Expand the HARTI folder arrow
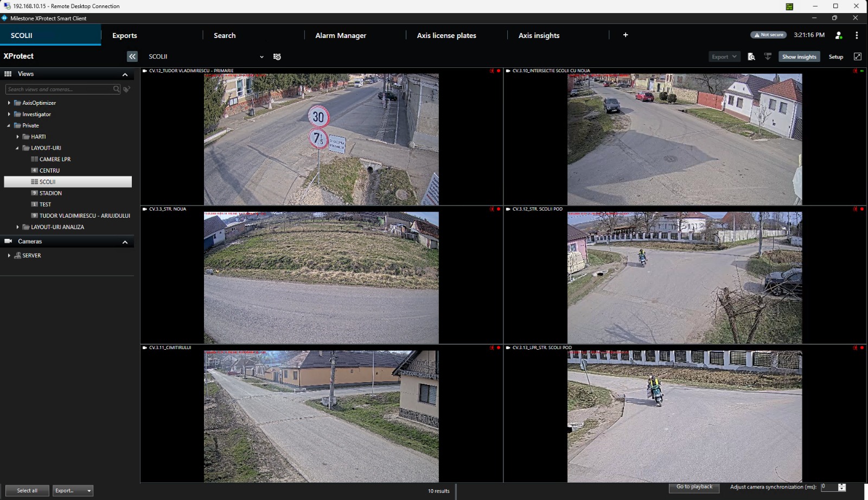The width and height of the screenshot is (868, 500). [x=18, y=137]
